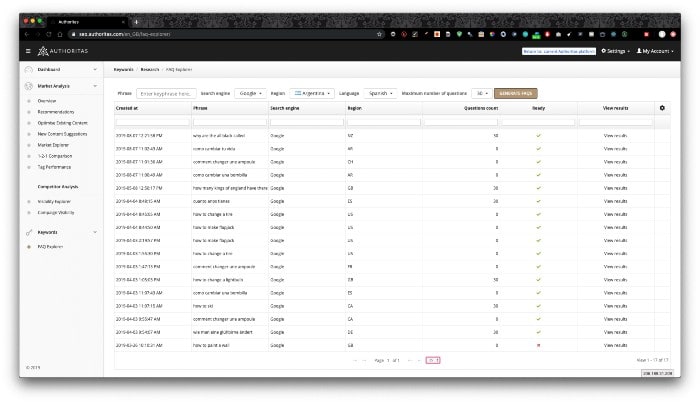Open a new browser tab with plus
Viewport: 700px width, 403px height.
point(137,21)
